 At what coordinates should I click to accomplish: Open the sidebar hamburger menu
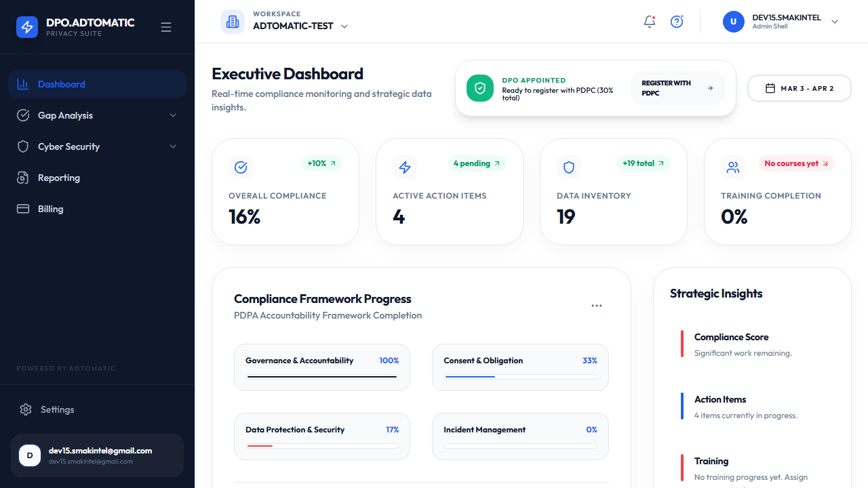point(166,26)
